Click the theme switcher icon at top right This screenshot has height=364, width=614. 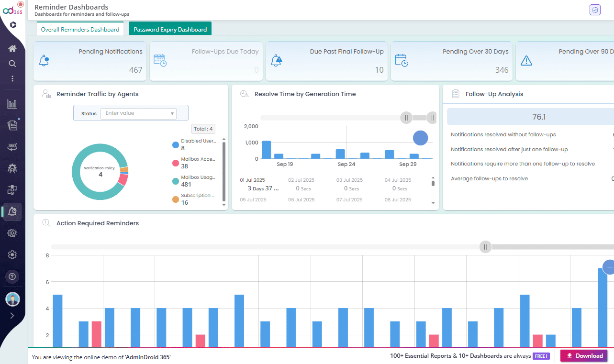594,10
